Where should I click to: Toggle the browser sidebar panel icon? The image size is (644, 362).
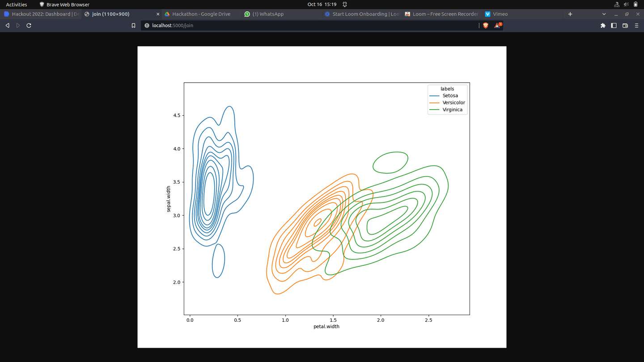[614, 25]
